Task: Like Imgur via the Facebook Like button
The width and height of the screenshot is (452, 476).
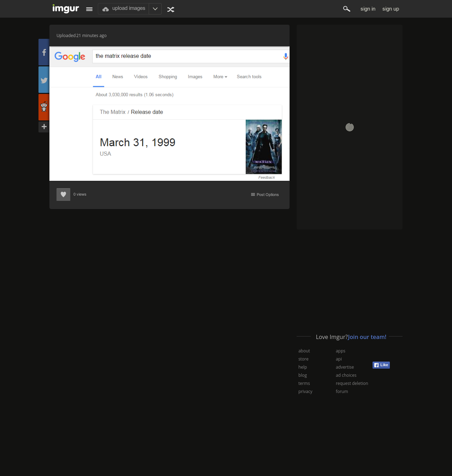Action: click(381, 365)
